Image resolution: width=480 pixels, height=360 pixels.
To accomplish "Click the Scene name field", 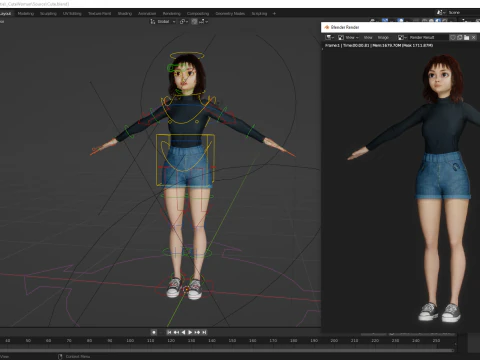I will 464,12.
